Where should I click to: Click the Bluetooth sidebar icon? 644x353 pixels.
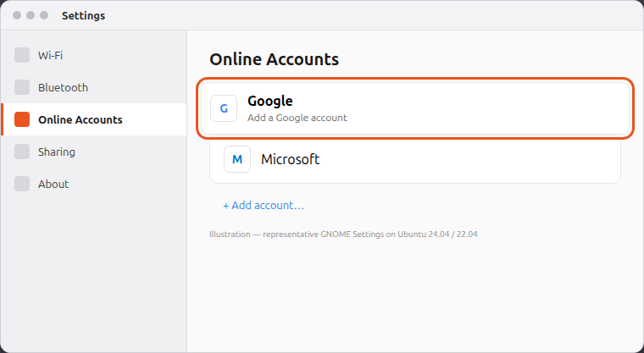[22, 87]
